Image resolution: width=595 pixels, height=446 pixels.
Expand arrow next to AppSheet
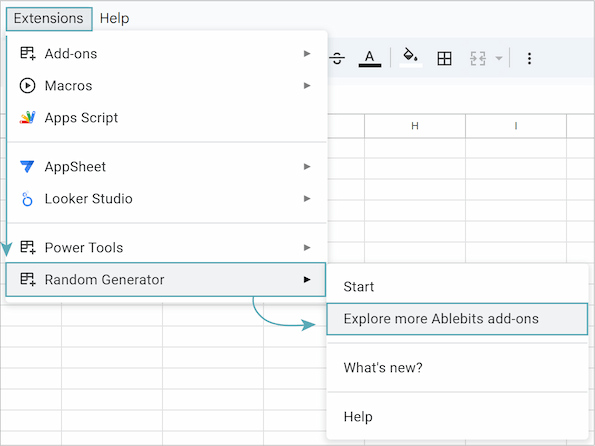307,167
